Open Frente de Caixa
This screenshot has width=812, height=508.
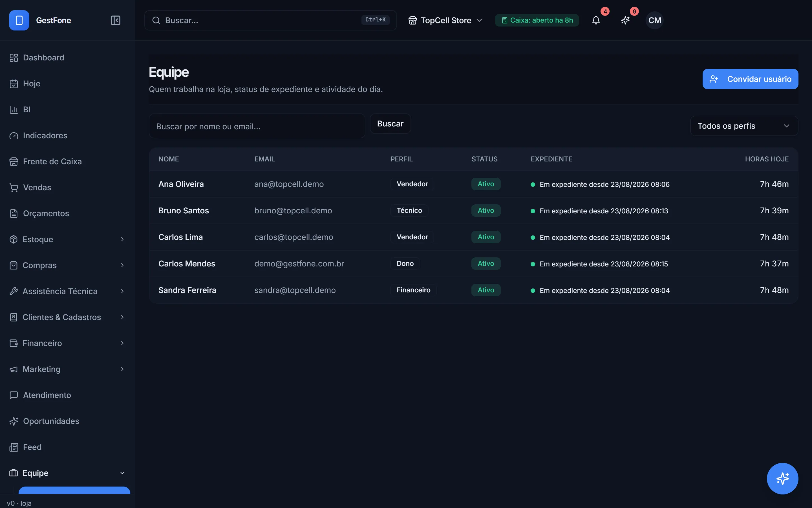67,162
